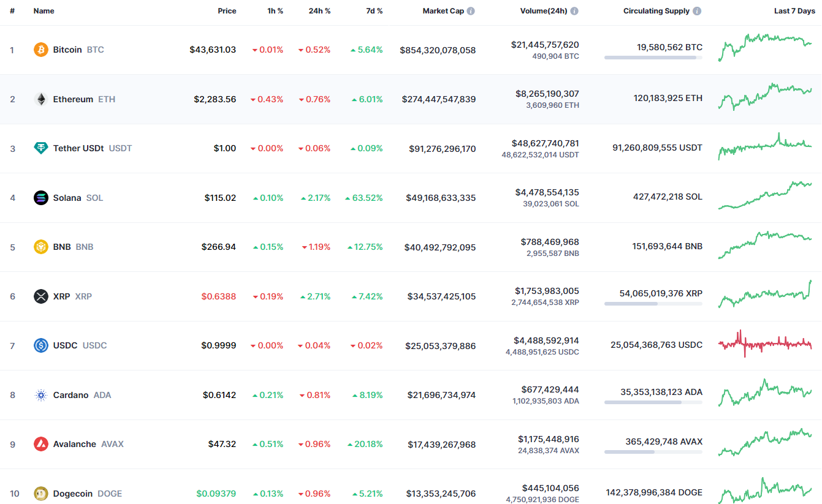Click the Ethereum diamond logo icon
This screenshot has width=822, height=504.
coord(40,99)
